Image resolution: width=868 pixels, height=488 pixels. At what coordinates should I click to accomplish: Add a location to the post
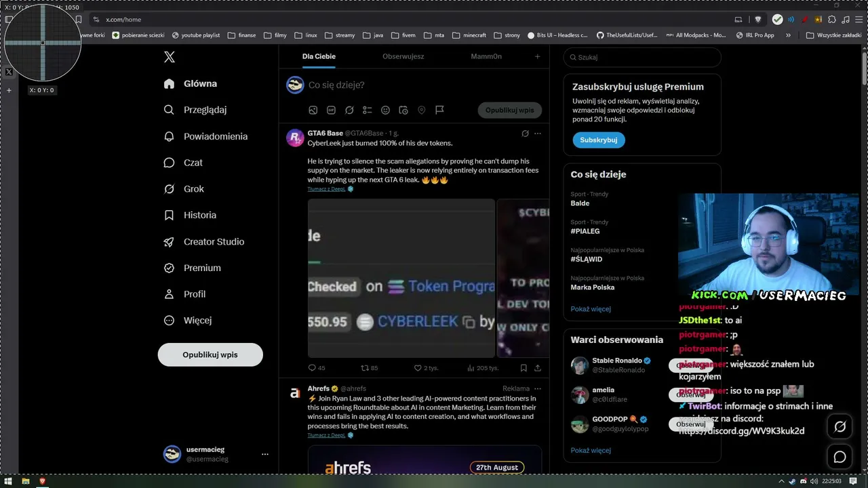421,110
